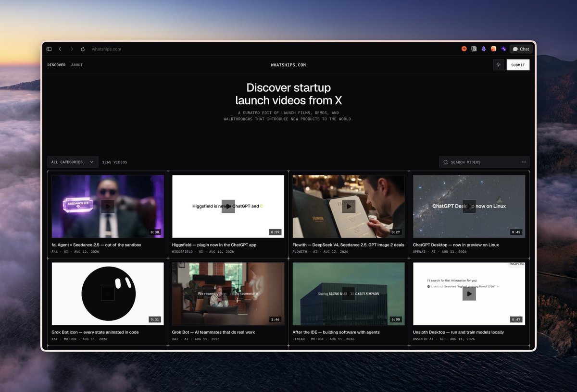Click the magnifier icon in the search box
The height and width of the screenshot is (392, 577).
[446, 162]
